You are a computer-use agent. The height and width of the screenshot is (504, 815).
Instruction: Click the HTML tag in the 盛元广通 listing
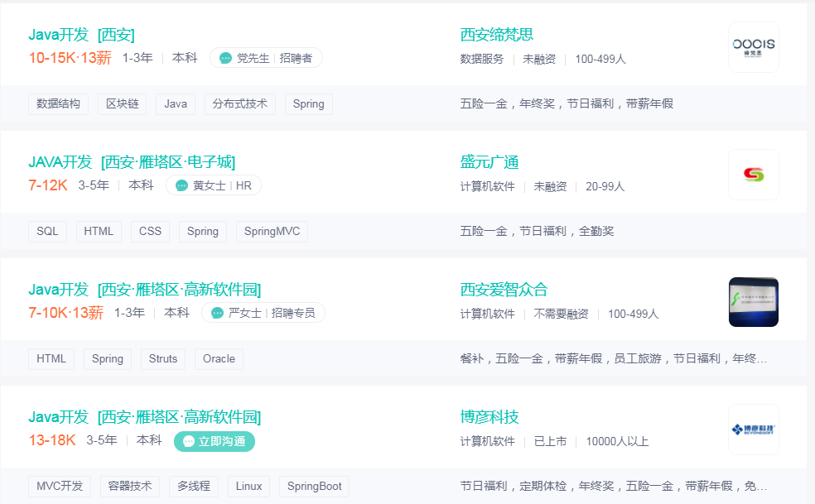click(99, 231)
